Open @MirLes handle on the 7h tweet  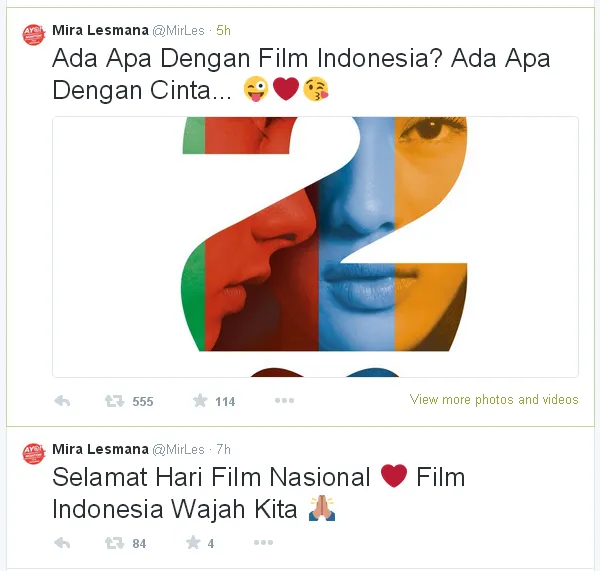tap(178, 449)
